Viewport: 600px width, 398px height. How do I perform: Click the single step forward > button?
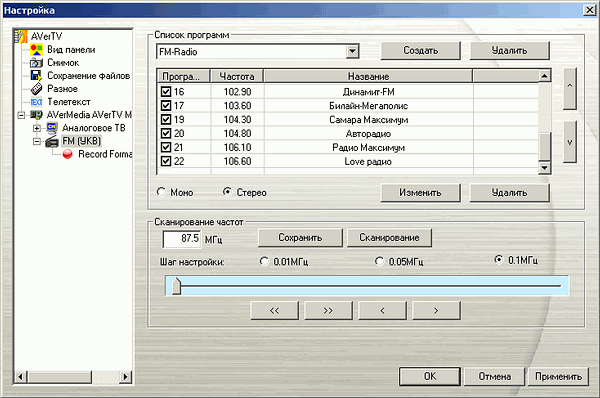coord(436,310)
